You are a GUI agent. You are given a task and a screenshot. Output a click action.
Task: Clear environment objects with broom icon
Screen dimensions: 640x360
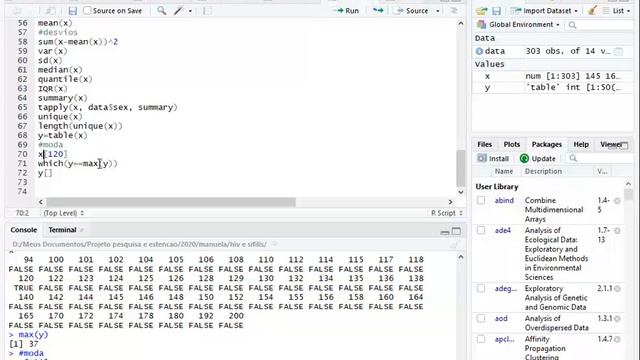click(592, 11)
